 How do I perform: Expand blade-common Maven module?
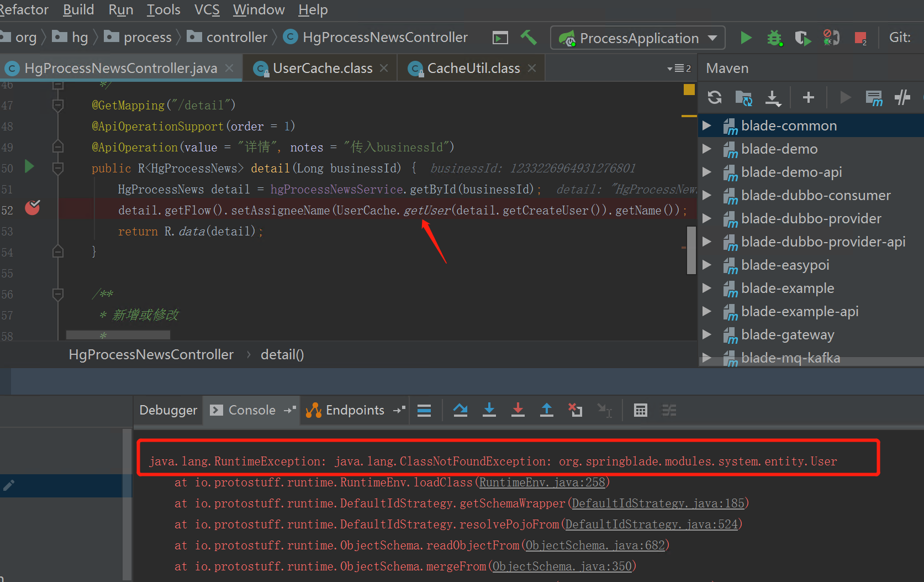point(706,125)
